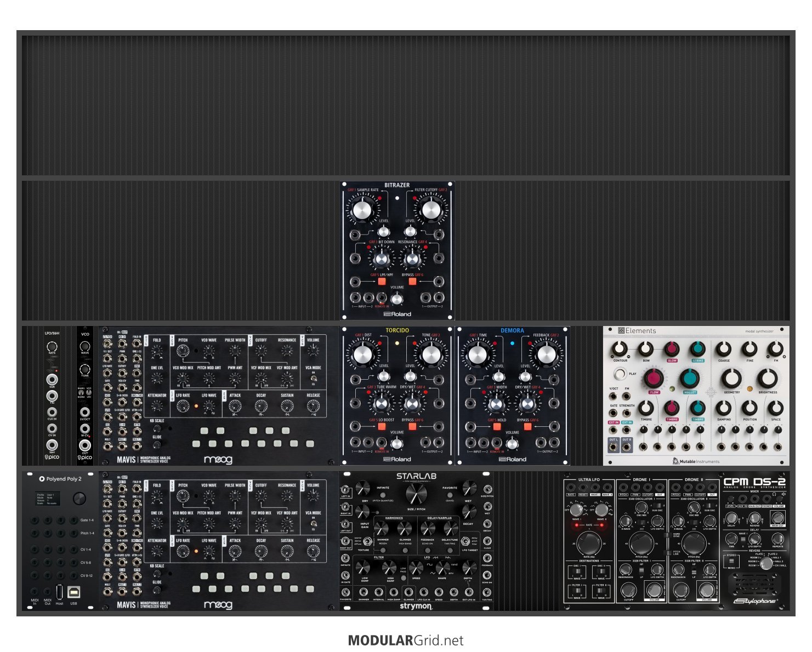Click the LEFT IN jack on Starlab

coord(346,489)
